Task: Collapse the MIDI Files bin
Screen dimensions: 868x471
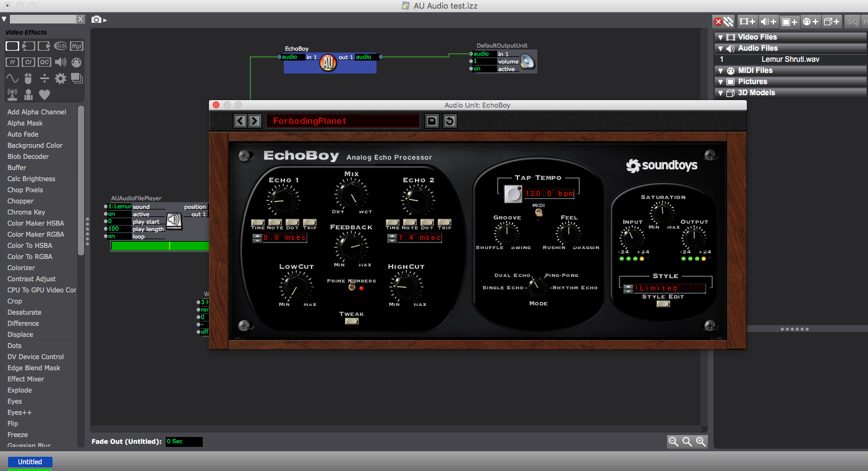Action: (x=720, y=70)
